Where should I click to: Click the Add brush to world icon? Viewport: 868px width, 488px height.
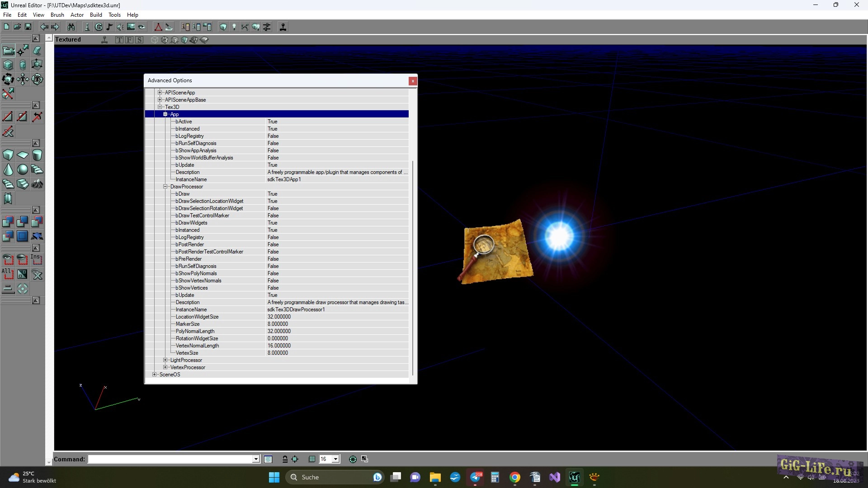pos(8,221)
